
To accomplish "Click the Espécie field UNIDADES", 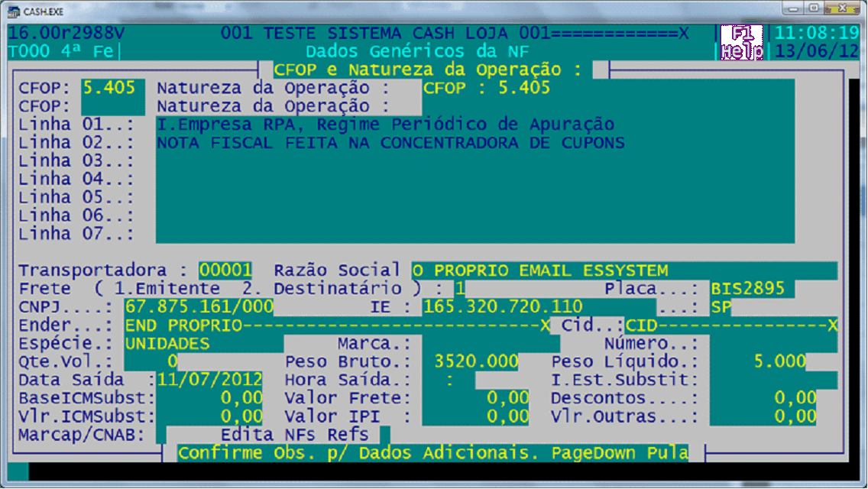I will coord(203,344).
